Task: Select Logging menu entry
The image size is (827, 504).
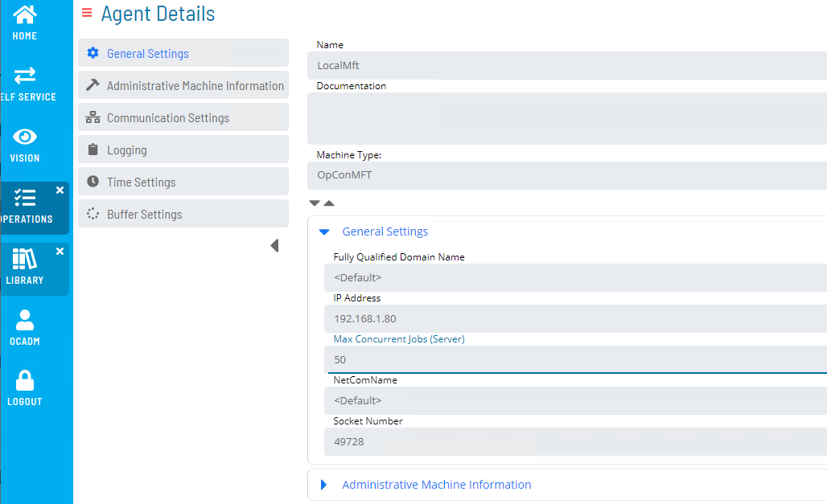Action: (183, 150)
